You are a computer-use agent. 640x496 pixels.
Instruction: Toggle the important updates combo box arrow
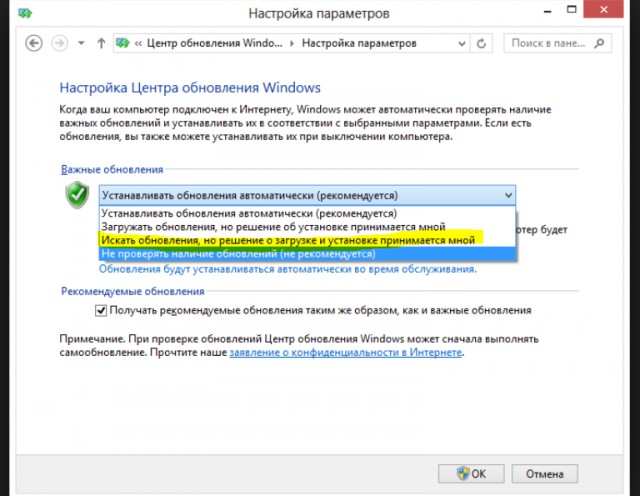508,195
